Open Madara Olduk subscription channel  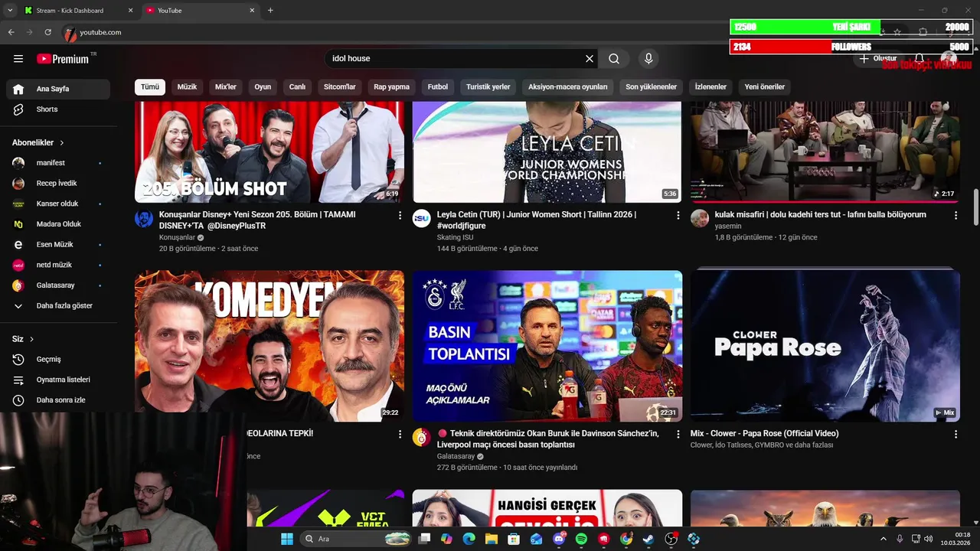58,224
